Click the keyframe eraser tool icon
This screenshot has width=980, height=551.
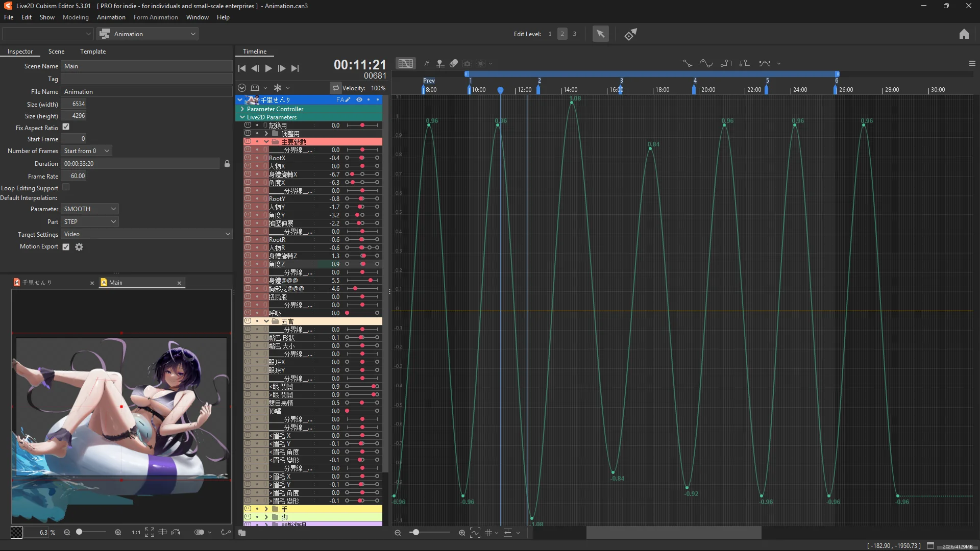point(631,34)
